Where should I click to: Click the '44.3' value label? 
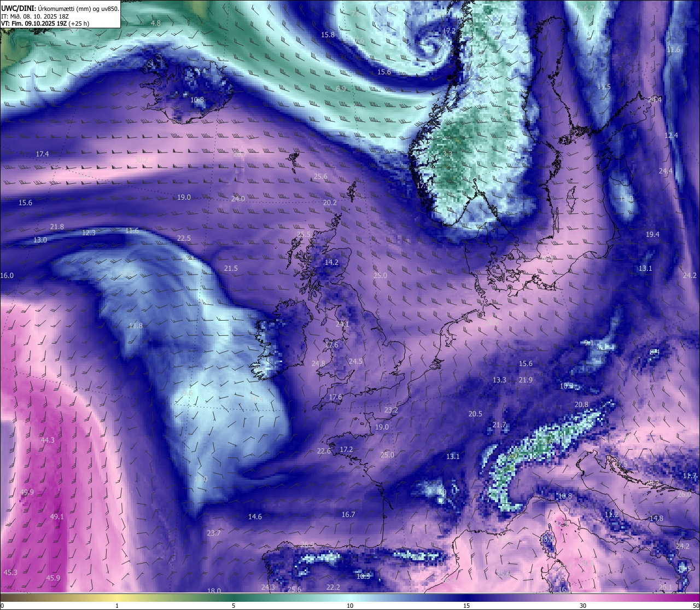pos(48,440)
